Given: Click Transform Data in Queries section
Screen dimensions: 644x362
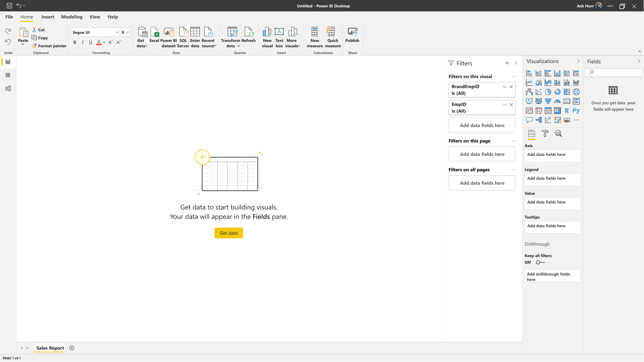Looking at the screenshot, I should point(231,37).
